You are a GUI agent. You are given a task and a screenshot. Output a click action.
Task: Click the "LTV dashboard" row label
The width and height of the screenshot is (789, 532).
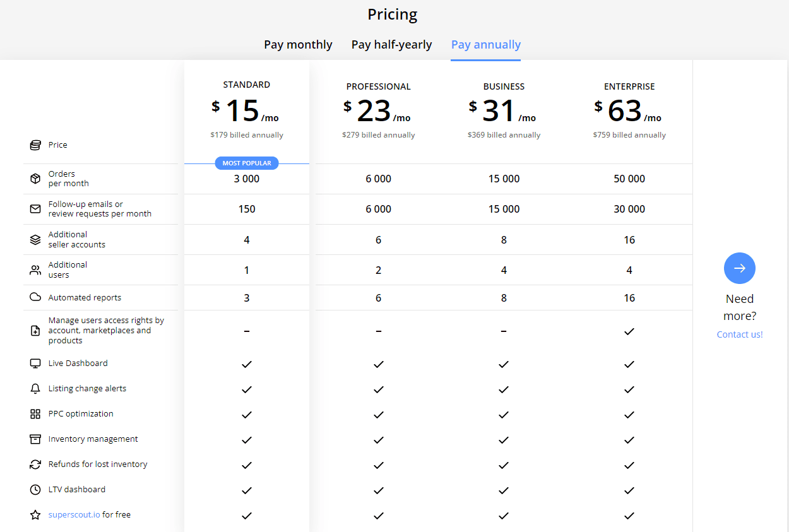click(77, 490)
